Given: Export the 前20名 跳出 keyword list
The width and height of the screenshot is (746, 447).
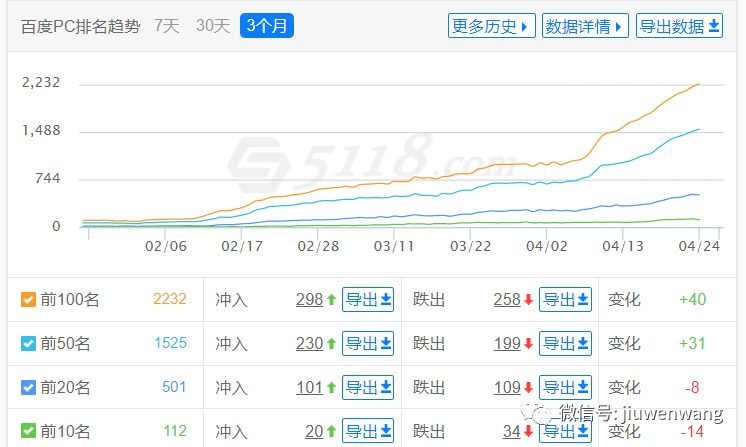Looking at the screenshot, I should (566, 388).
